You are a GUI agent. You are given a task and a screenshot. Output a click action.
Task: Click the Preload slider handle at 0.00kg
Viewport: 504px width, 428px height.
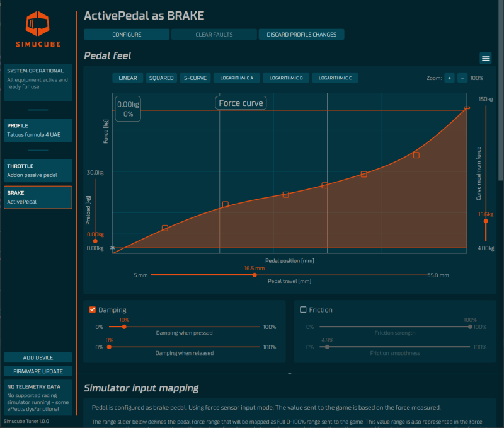pos(95,241)
